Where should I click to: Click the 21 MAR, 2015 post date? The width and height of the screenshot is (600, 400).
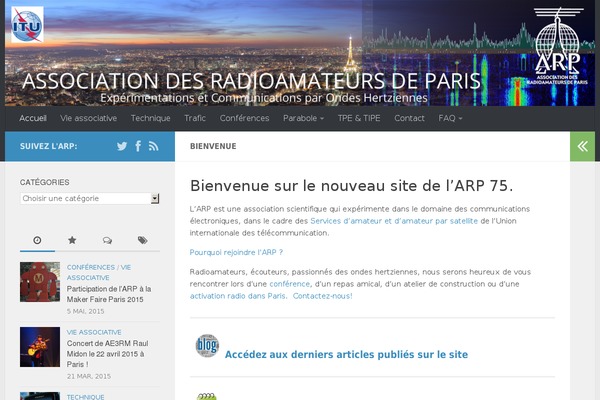[x=89, y=376]
